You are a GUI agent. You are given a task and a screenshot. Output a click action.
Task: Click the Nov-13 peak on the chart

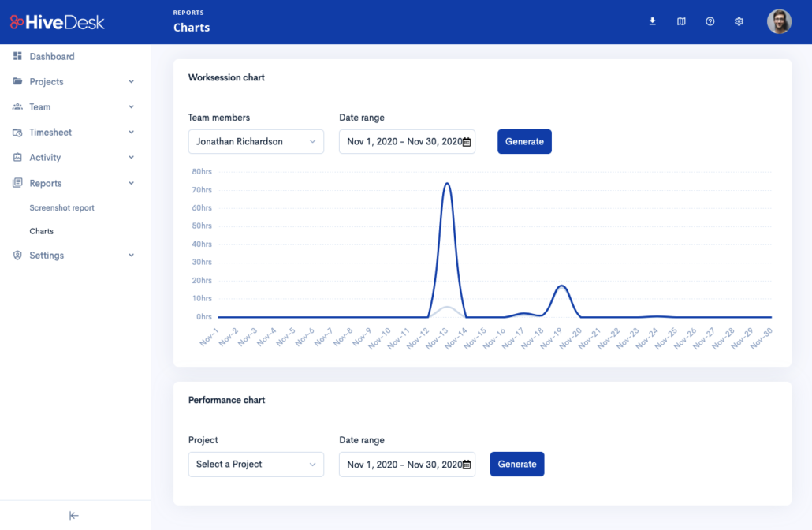point(447,184)
